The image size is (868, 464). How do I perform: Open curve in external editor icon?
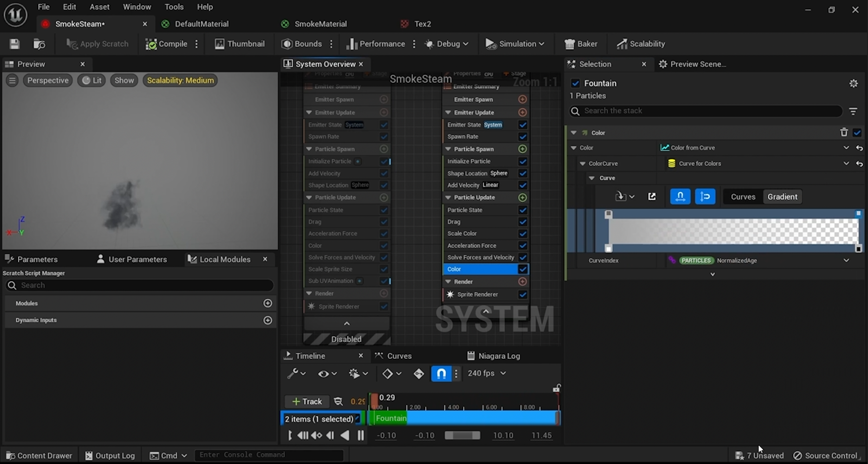(652, 196)
